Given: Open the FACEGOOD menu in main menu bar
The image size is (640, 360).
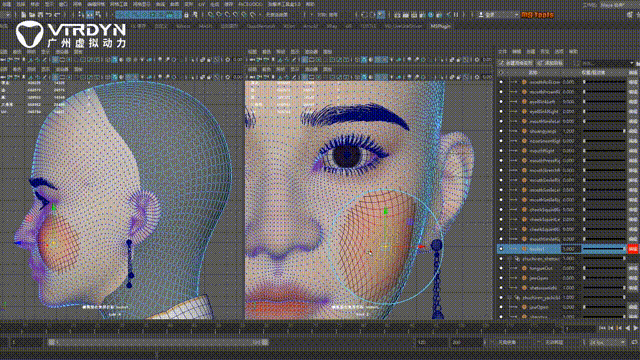Looking at the screenshot, I should 250,4.
